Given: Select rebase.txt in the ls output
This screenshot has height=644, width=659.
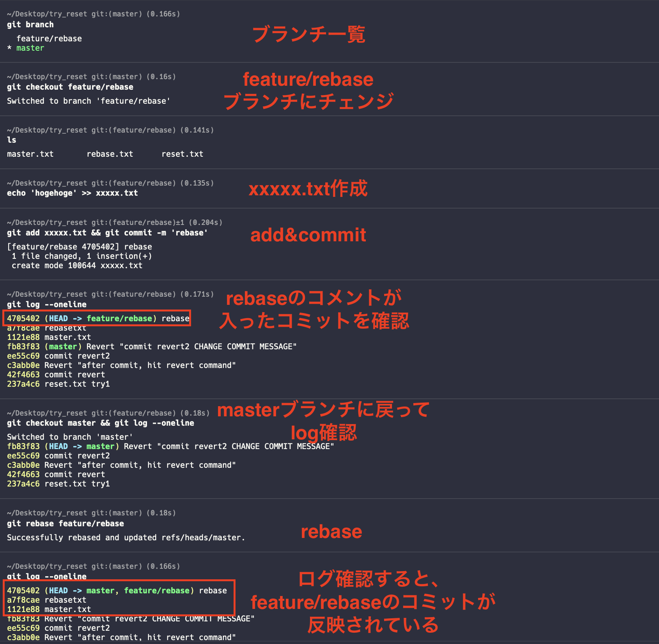Looking at the screenshot, I should click(110, 154).
